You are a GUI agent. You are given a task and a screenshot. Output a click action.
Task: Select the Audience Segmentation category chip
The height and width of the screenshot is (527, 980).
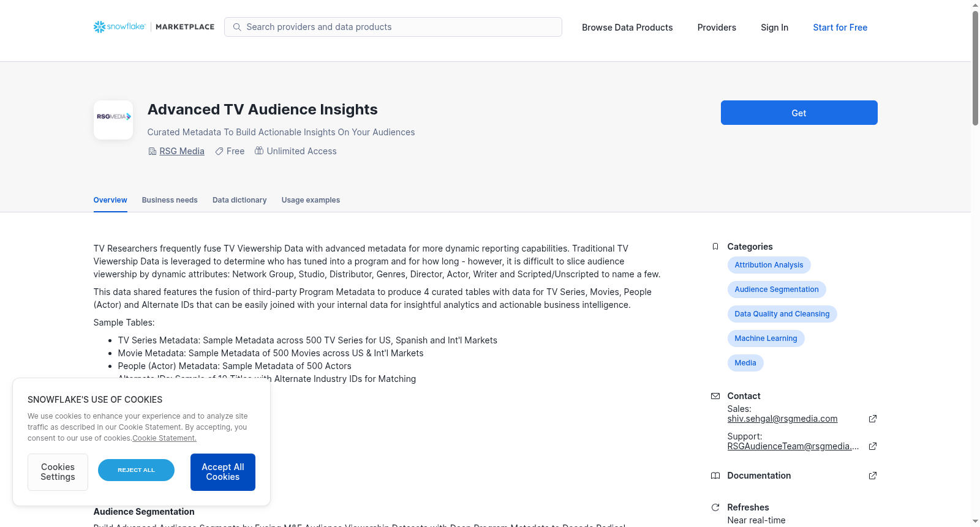pos(777,290)
